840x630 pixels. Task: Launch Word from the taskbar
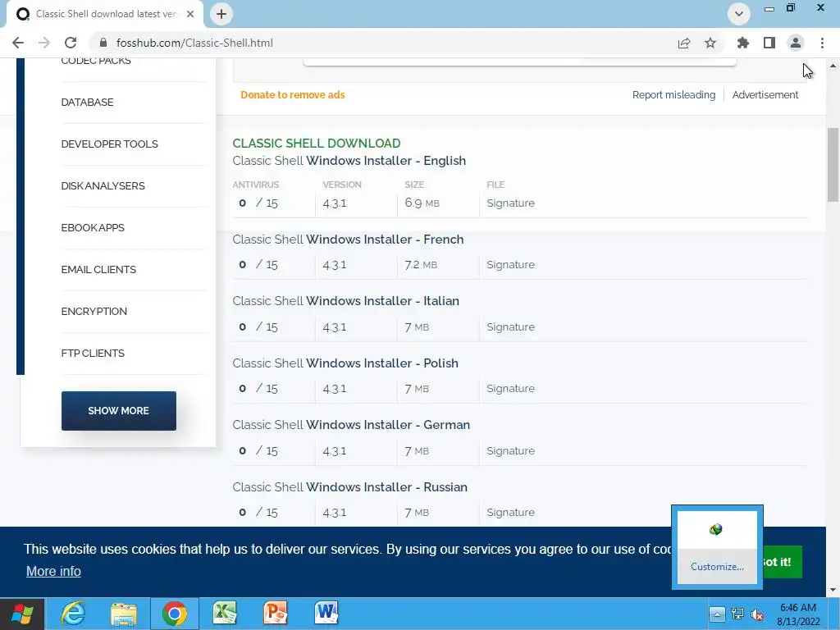click(326, 614)
